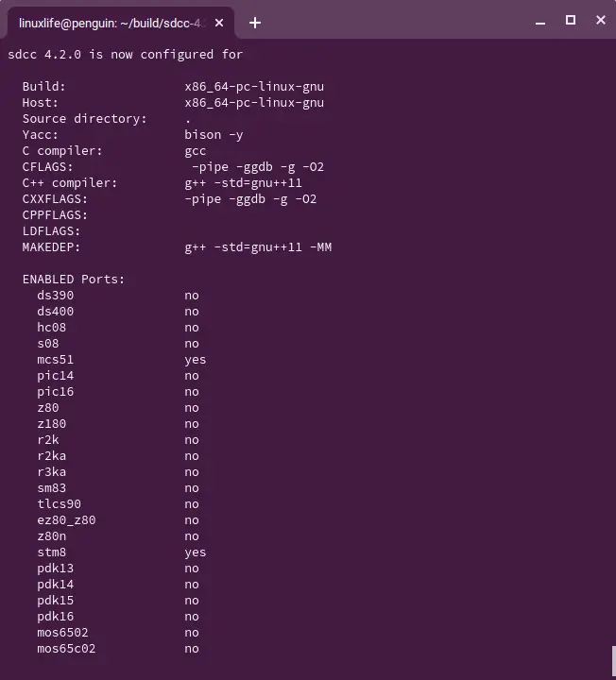Click the 'ENABLED Ports:' heading text
Screen dimensions: 616x680
pyautogui.click(x=74, y=280)
